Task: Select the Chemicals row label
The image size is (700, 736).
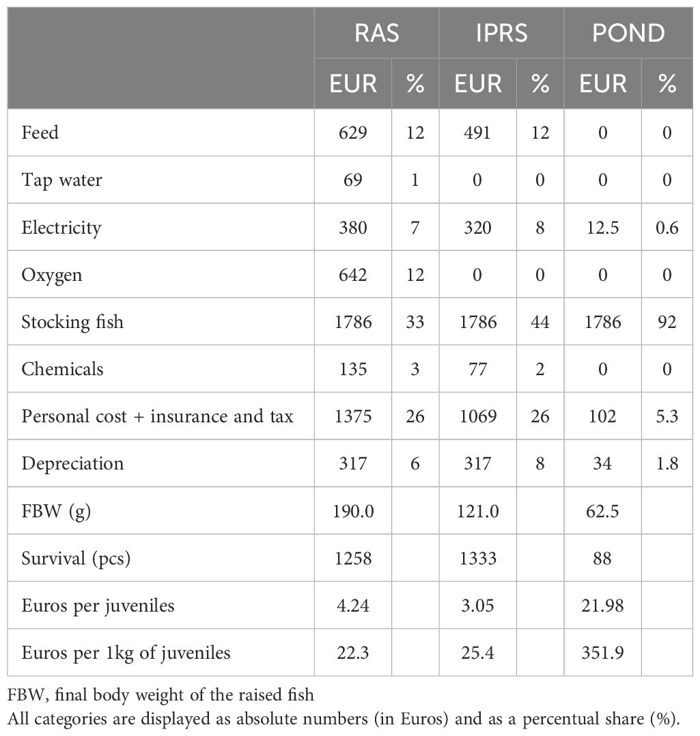Action: coord(63,369)
